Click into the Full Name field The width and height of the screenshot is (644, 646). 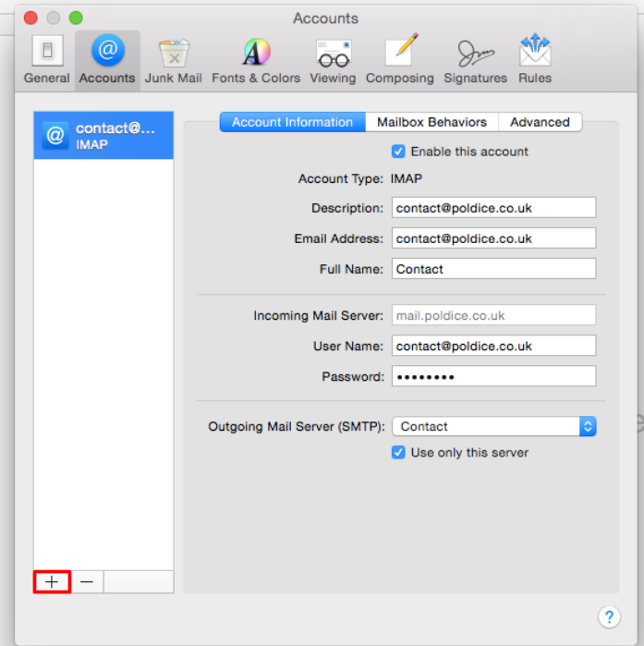pyautogui.click(x=493, y=269)
